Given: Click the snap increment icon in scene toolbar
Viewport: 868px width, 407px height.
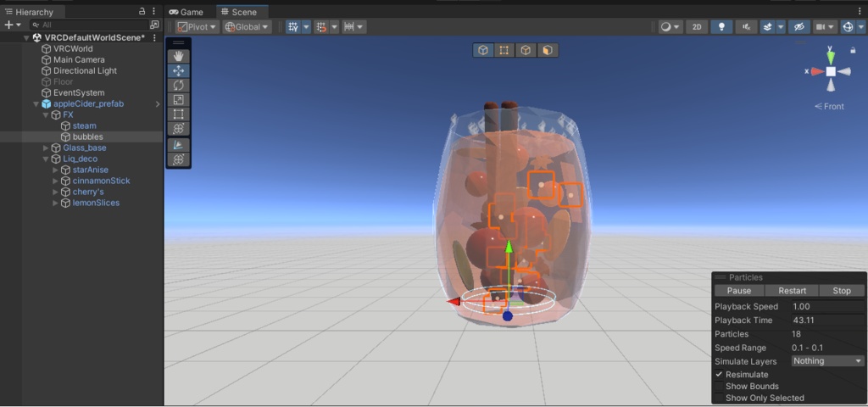Looking at the screenshot, I should coord(348,26).
